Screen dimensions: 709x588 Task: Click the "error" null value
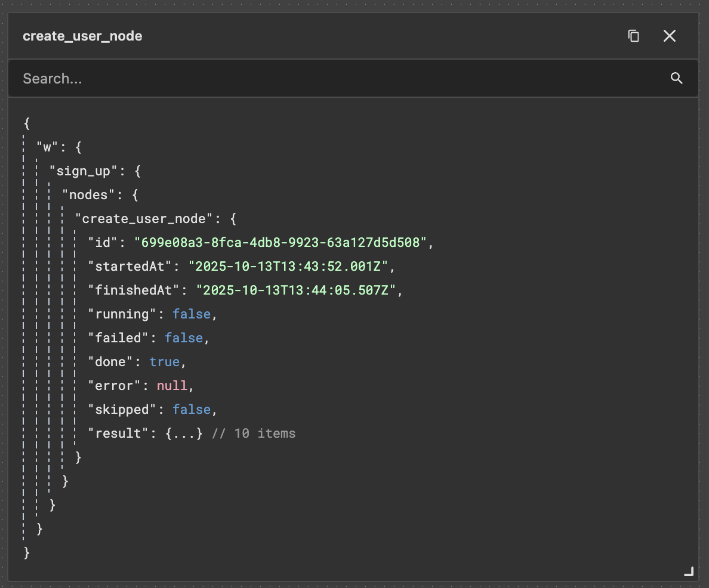(x=172, y=385)
